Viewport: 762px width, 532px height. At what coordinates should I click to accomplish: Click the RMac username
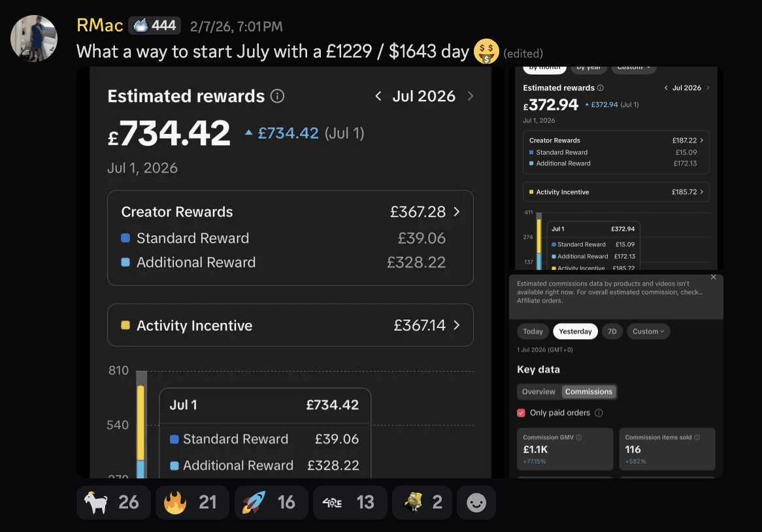(x=99, y=25)
